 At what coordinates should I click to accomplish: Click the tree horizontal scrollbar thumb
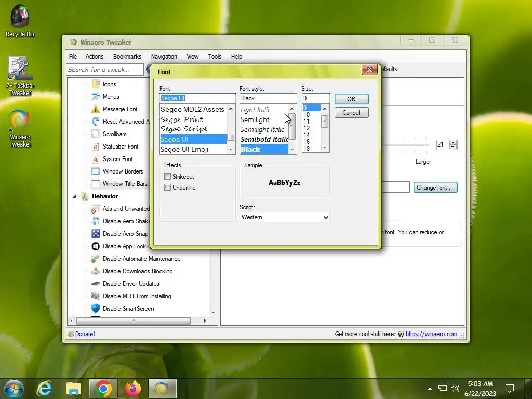134,321
